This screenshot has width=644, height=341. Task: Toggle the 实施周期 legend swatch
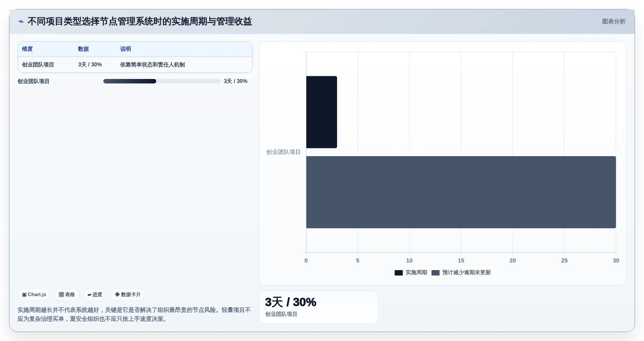(x=399, y=273)
